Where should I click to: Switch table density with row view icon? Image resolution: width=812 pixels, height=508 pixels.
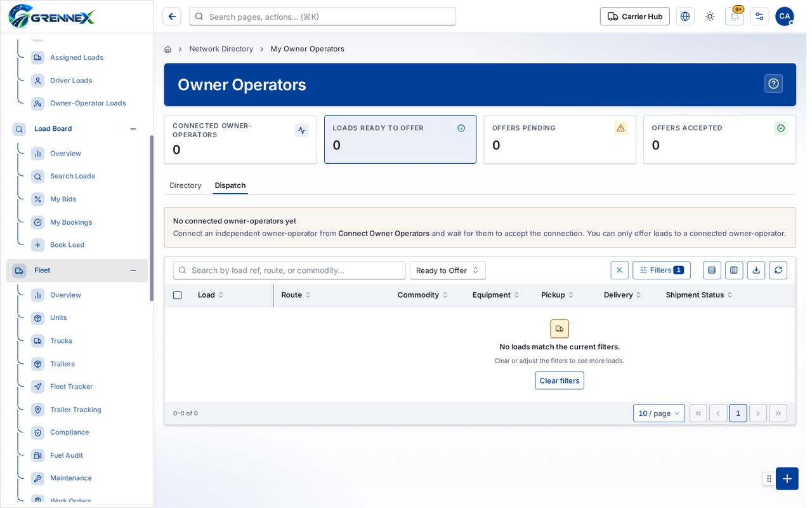tap(712, 271)
